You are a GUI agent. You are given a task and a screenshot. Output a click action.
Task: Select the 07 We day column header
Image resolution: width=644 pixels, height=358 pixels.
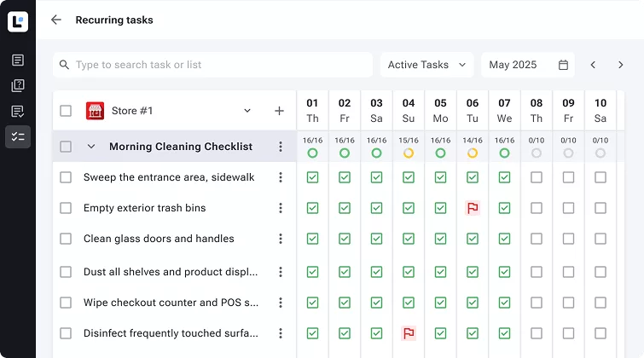tap(504, 111)
